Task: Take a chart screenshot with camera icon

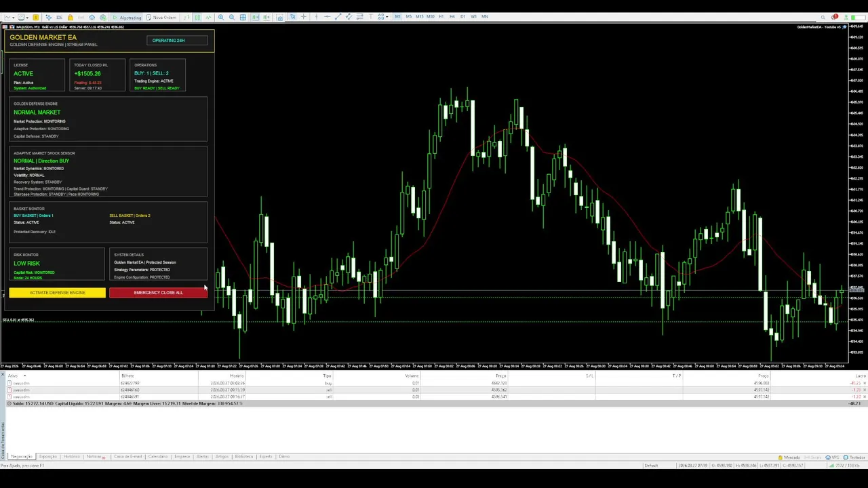Action: [279, 17]
